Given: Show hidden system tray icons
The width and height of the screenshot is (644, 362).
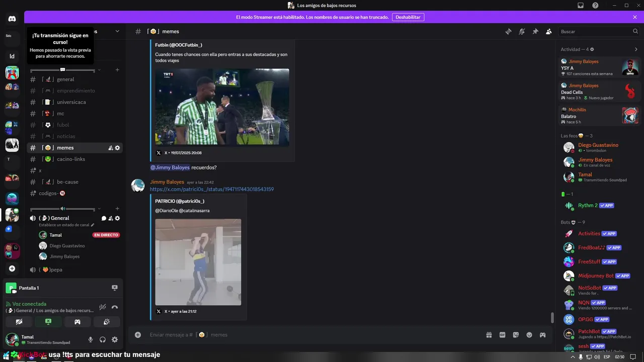Looking at the screenshot, I should coord(573,357).
